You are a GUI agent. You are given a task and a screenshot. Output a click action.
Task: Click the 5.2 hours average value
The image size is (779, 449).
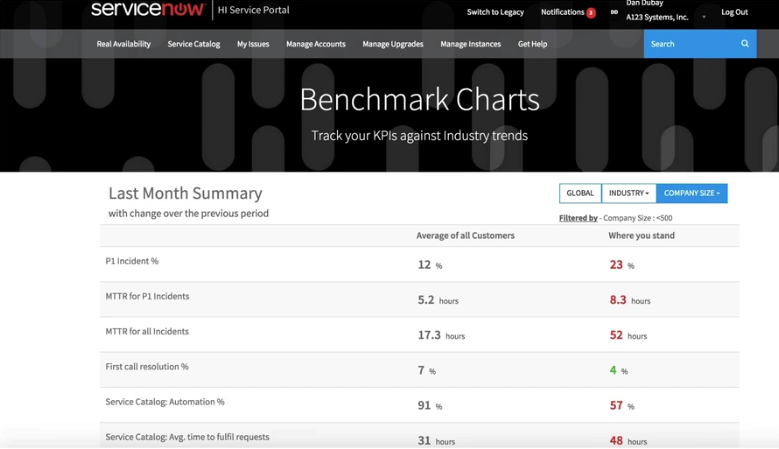pyautogui.click(x=438, y=300)
